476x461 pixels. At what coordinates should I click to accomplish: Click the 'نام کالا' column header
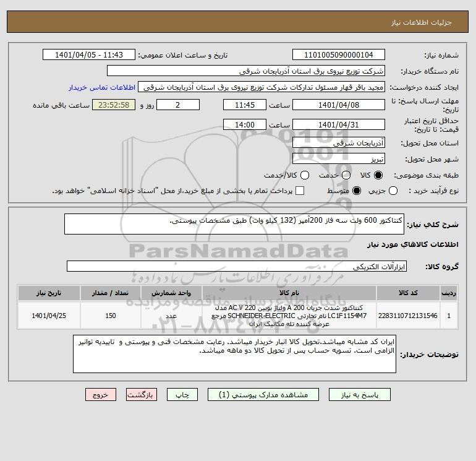(x=289, y=293)
